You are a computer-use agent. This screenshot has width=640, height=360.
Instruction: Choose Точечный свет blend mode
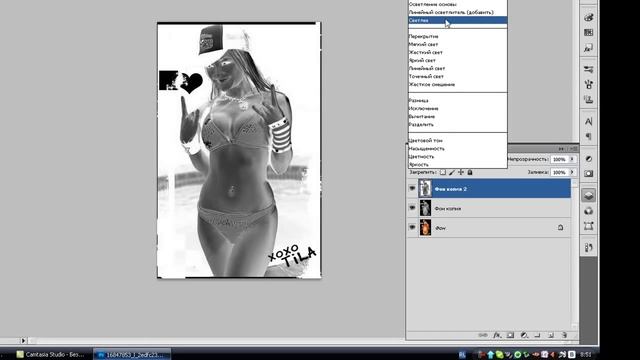point(458,76)
